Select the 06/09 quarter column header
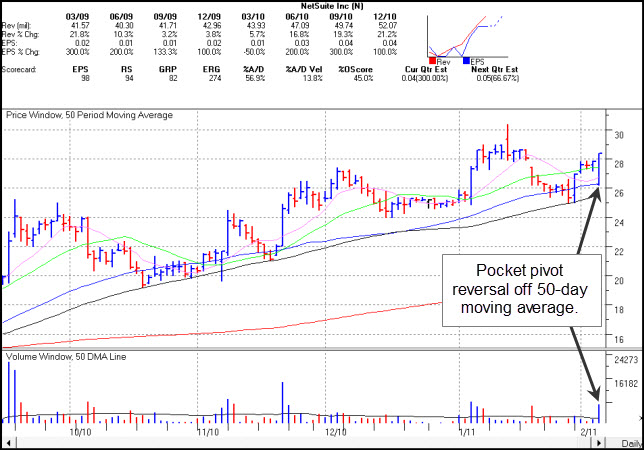This screenshot has width=644, height=450. point(121,16)
